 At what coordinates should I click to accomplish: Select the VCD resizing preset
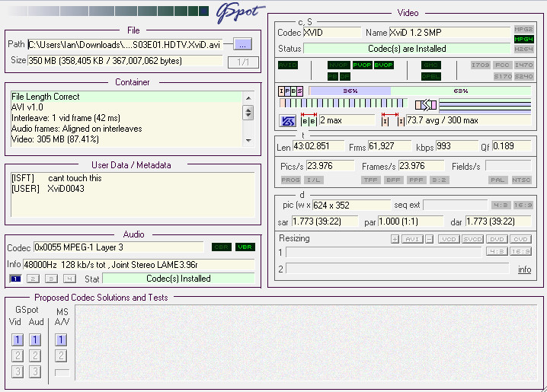(x=449, y=239)
